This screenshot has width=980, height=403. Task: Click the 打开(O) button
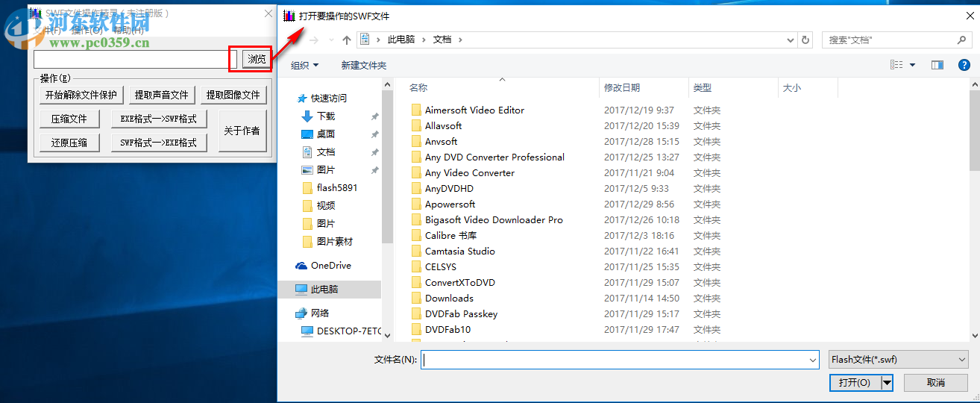tap(855, 382)
